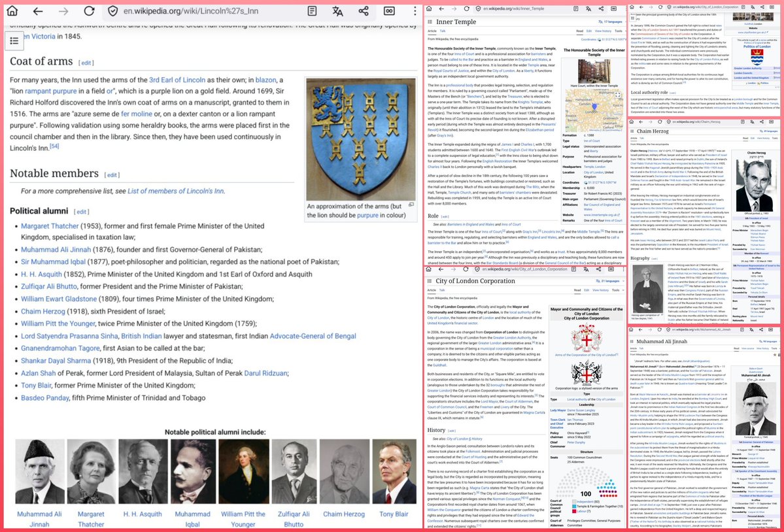Image resolution: width=784 pixels, height=532 pixels.
Task: Switch to Talk tab on Inner Temple page
Action: [x=443, y=31]
